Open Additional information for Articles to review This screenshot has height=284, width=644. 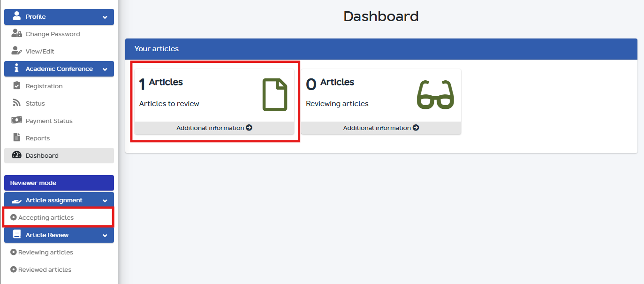point(214,128)
